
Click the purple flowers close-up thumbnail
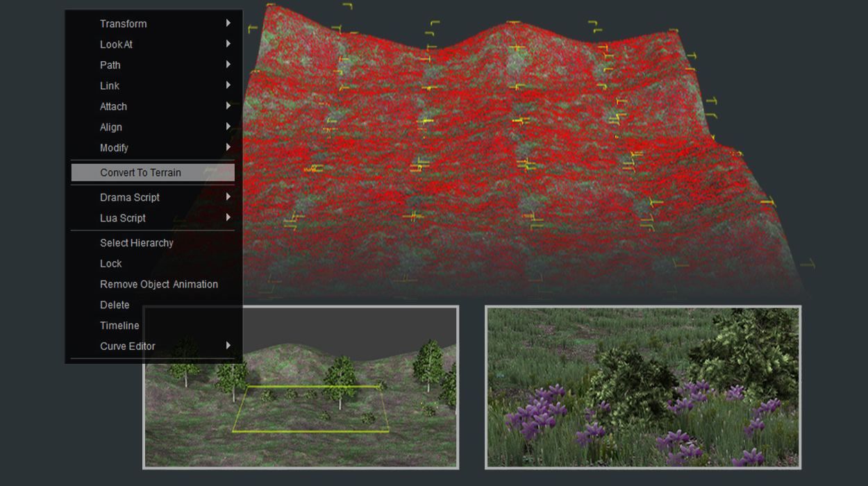pyautogui.click(x=643, y=387)
